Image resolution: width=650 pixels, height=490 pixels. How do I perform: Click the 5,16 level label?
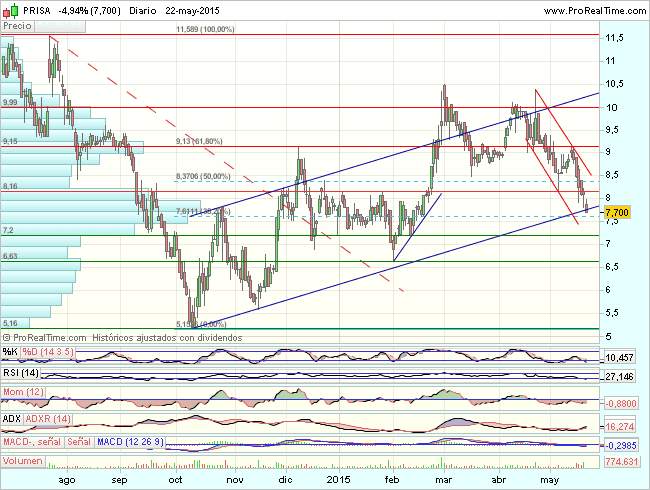pyautogui.click(x=10, y=323)
